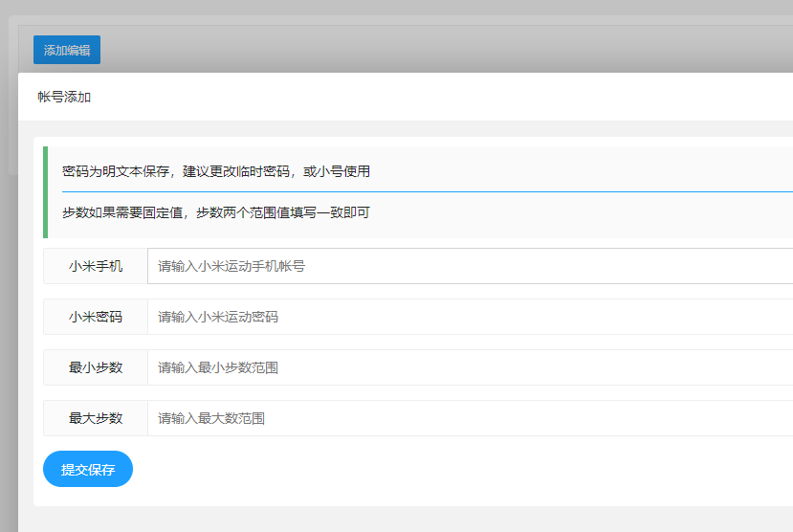Click into the 小米运动密码 input field
Viewport: 793px width, 532px height.
(469, 317)
